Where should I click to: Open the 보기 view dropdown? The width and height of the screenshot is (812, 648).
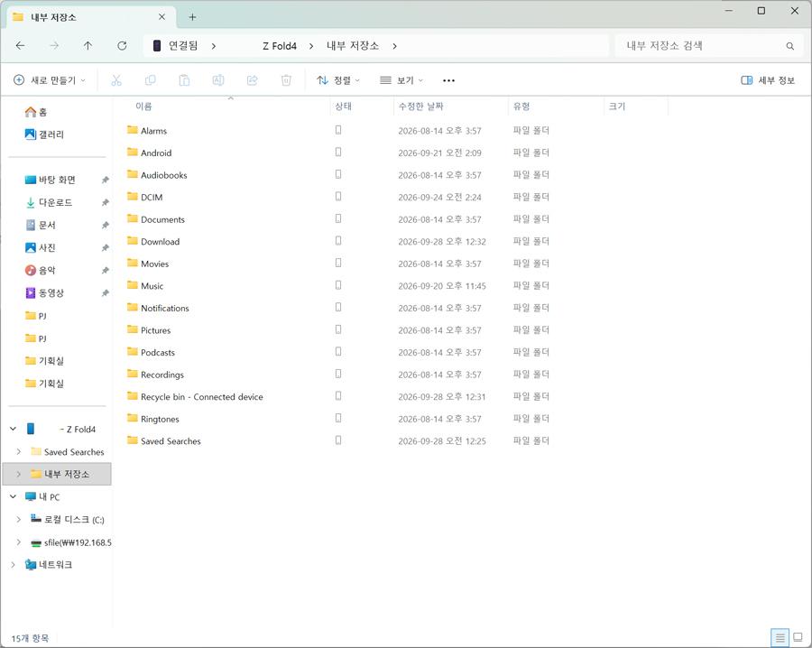(401, 80)
